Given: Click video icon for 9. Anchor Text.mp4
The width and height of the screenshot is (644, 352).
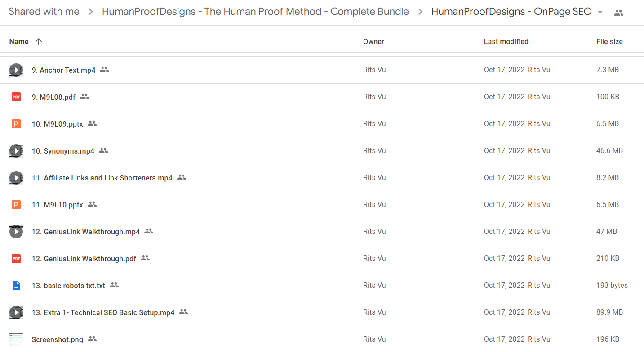Looking at the screenshot, I should coord(16,70).
